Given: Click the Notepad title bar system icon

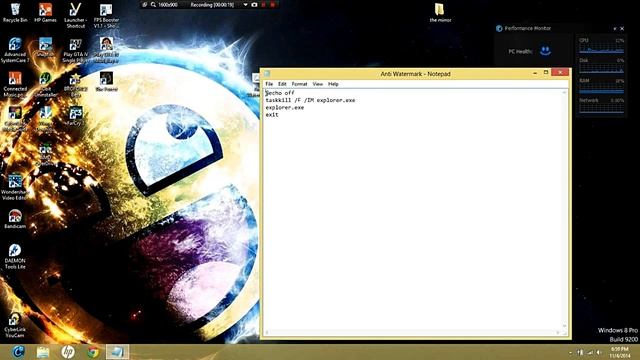Looking at the screenshot, I should (x=267, y=74).
